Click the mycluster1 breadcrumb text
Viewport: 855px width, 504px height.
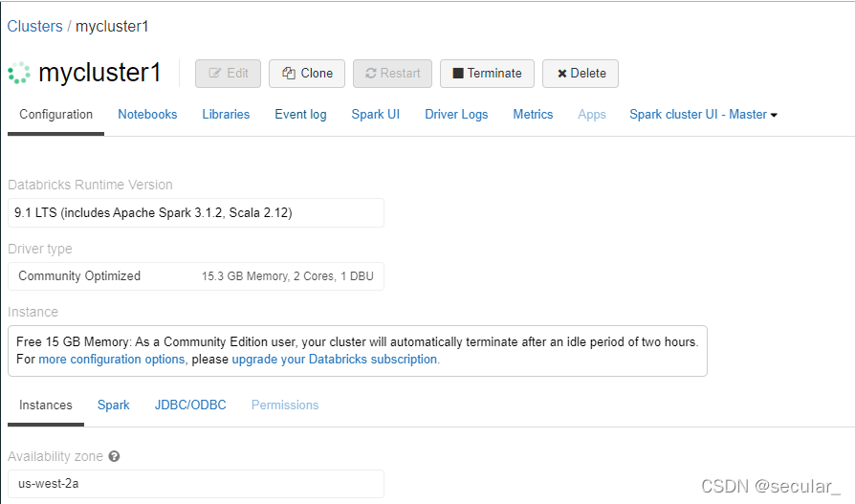point(112,26)
